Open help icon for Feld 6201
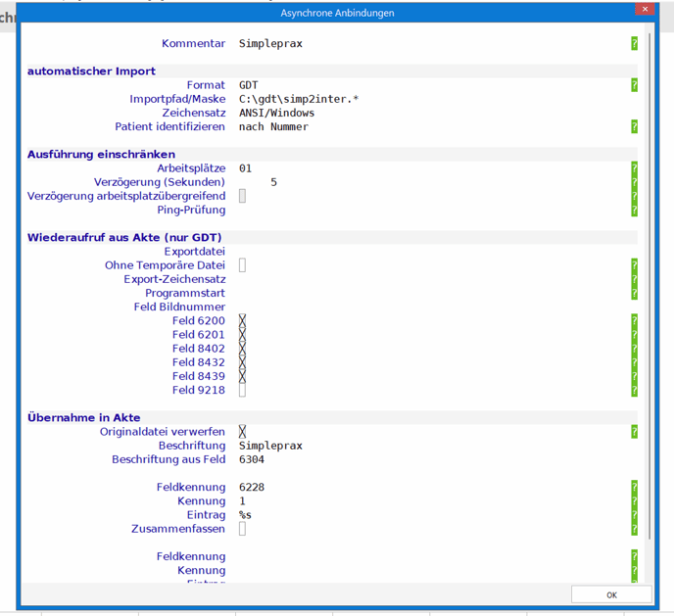 tap(634, 335)
